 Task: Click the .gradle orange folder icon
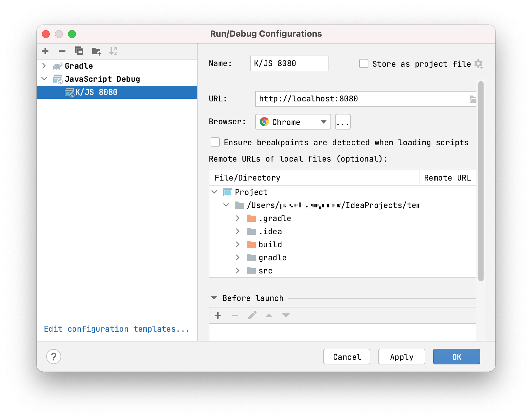tap(251, 218)
